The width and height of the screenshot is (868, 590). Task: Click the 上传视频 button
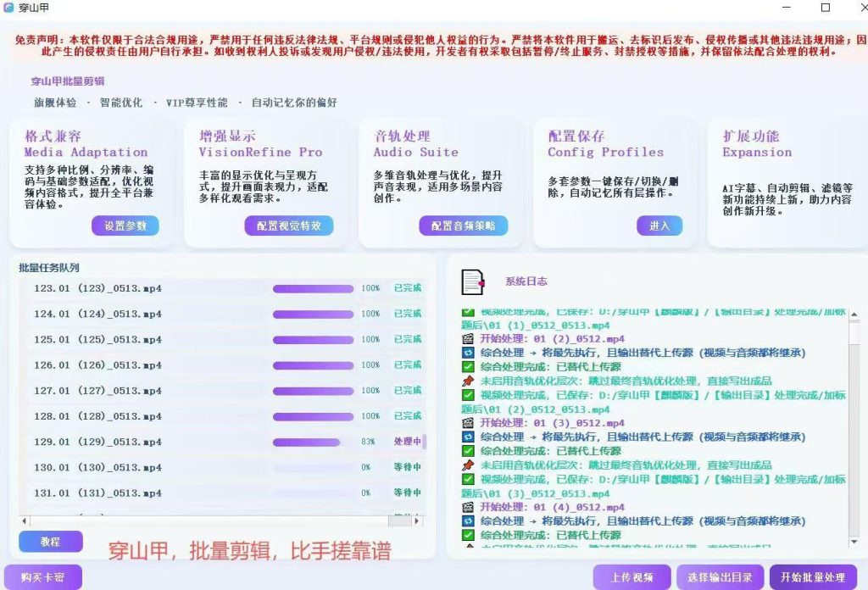[x=632, y=577]
